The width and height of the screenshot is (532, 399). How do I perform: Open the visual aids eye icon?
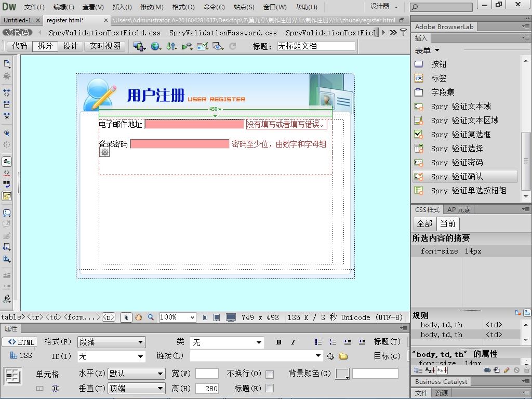[x=218, y=46]
